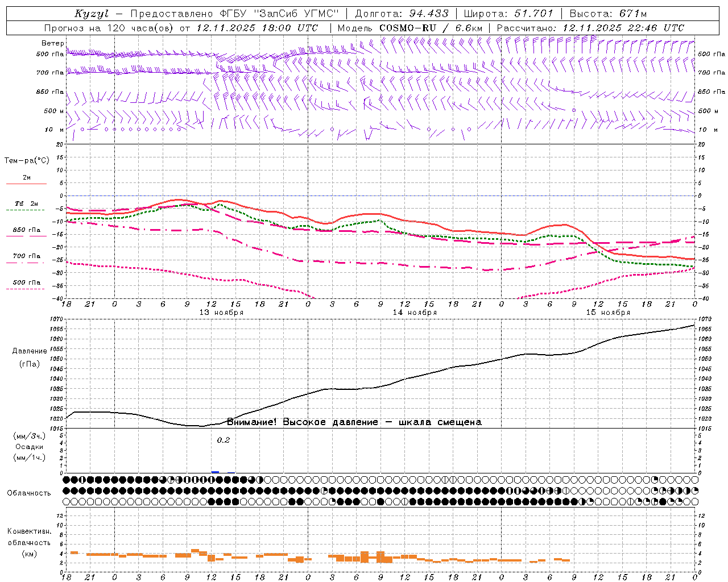This screenshot has height=582, width=728.
Task: Click the "Тем-ра(°C)" axis title
Action: click(x=27, y=161)
